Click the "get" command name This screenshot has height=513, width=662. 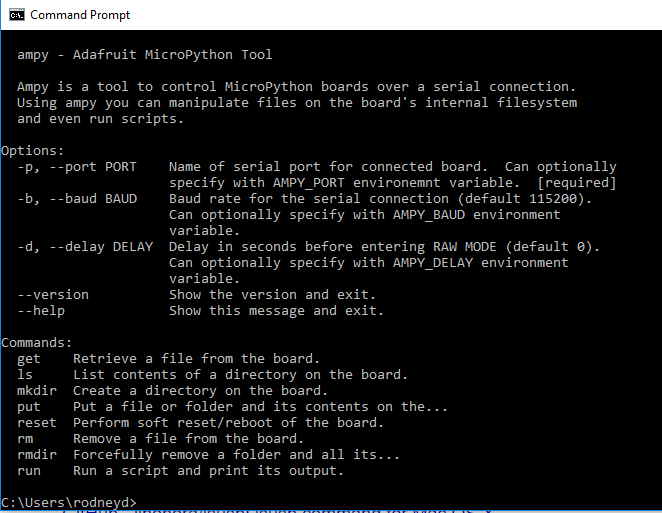pos(28,358)
